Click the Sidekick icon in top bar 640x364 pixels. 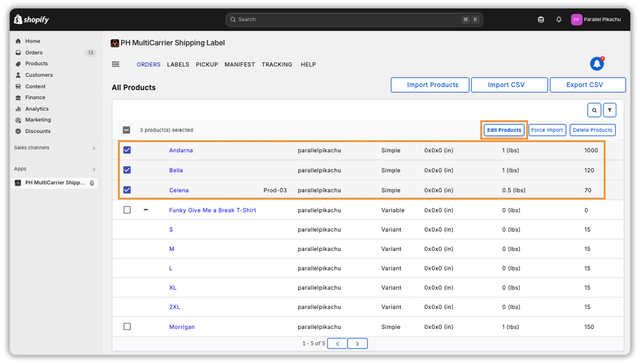541,19
